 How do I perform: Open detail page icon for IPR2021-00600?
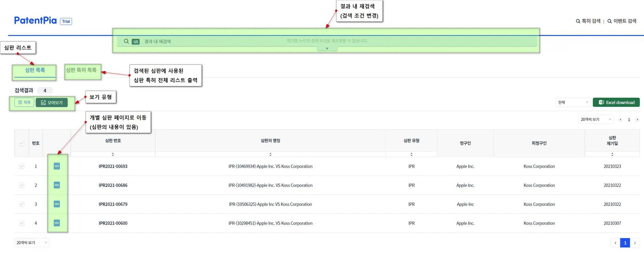tap(57, 223)
